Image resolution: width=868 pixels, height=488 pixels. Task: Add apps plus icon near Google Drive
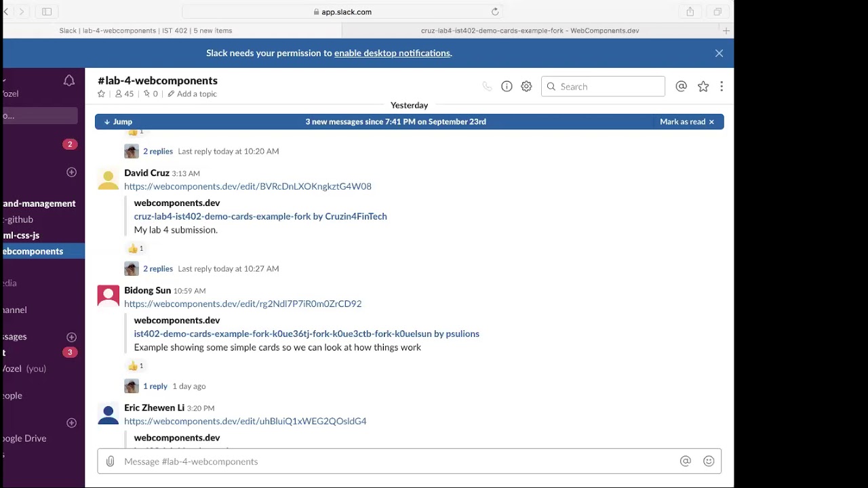click(71, 423)
